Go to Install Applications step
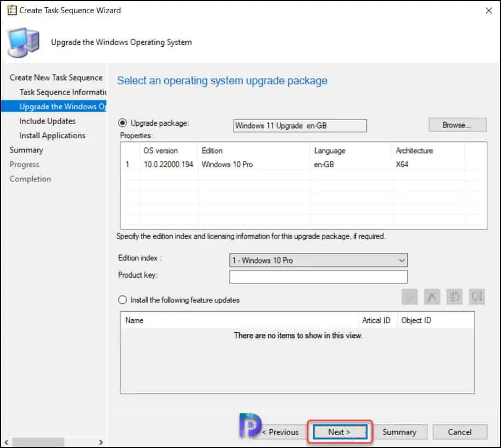Image resolution: width=501 pixels, height=448 pixels. tap(52, 135)
